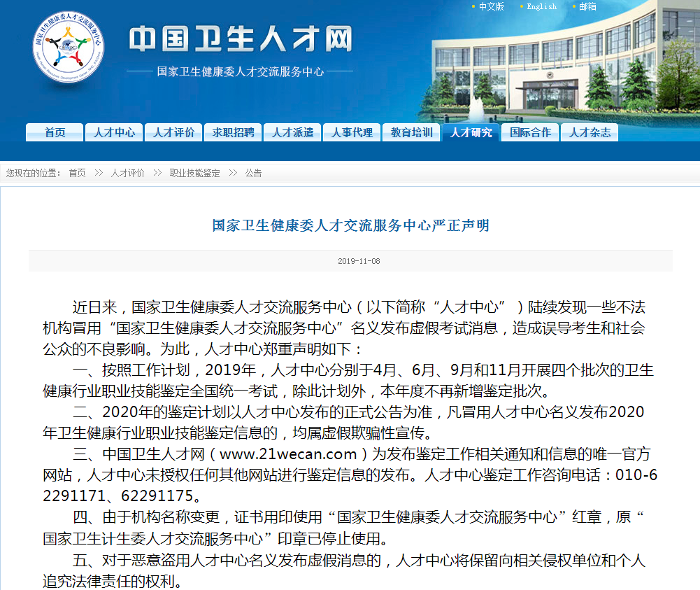
Task: Go to 教育培训 navigation tab
Action: tap(411, 132)
